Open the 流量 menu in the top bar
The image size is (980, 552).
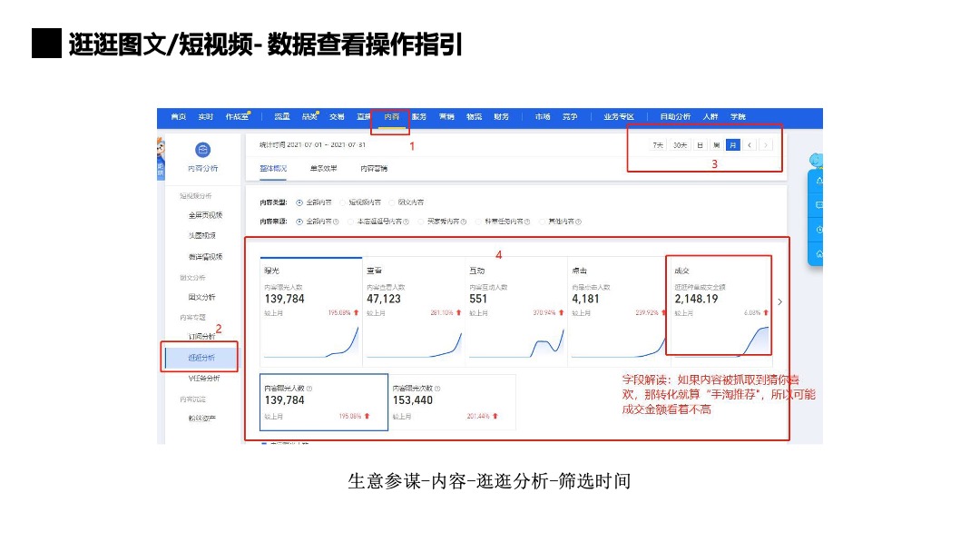(281, 116)
